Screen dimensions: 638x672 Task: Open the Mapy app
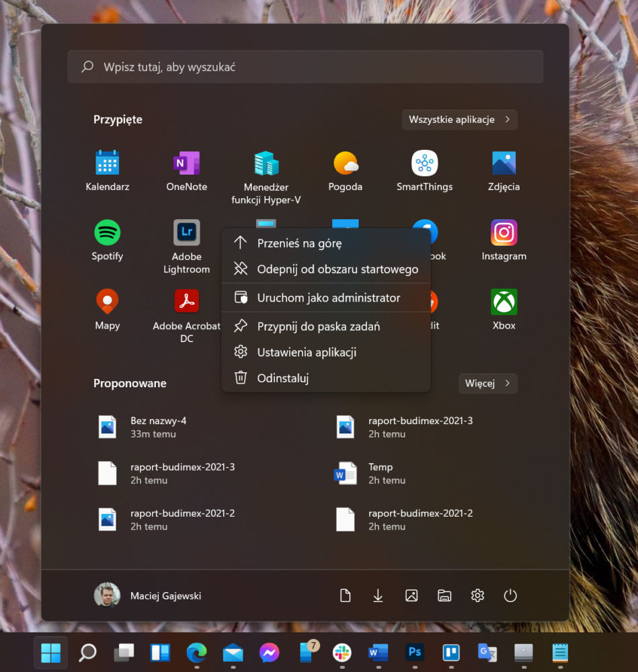pyautogui.click(x=107, y=309)
